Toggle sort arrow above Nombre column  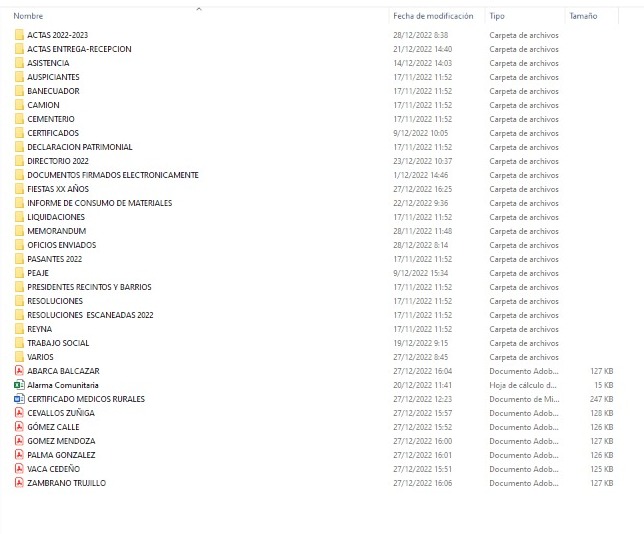point(198,9)
